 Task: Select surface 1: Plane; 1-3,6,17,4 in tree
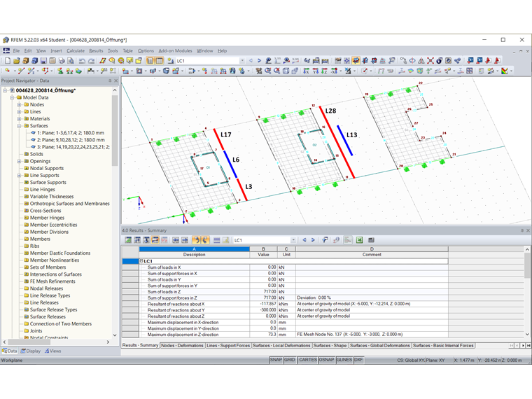(71, 133)
